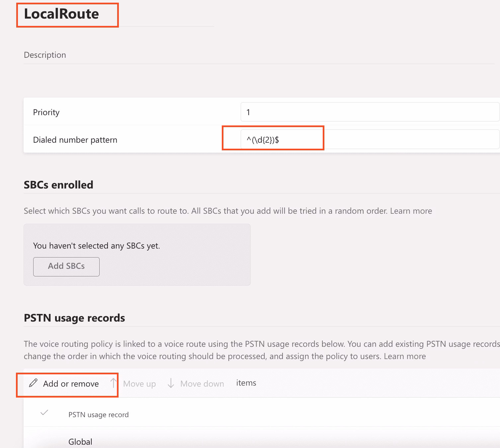Click the Add or remove label
This screenshot has width=500, height=448.
[71, 384]
